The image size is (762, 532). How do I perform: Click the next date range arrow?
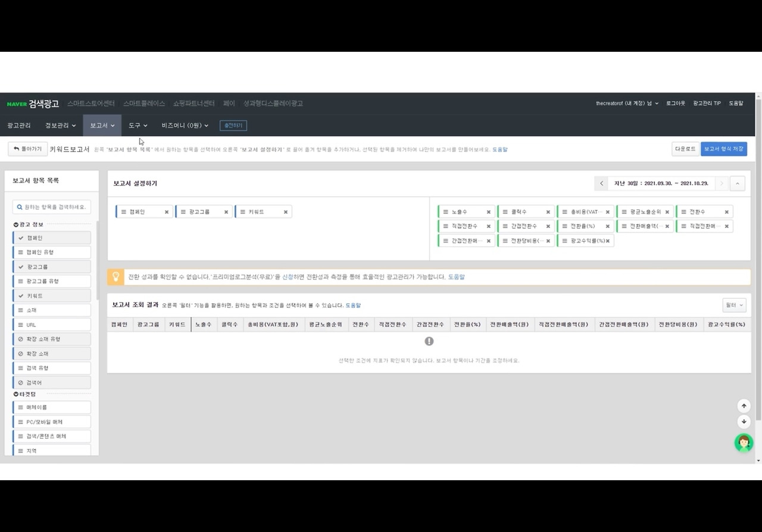pos(722,183)
